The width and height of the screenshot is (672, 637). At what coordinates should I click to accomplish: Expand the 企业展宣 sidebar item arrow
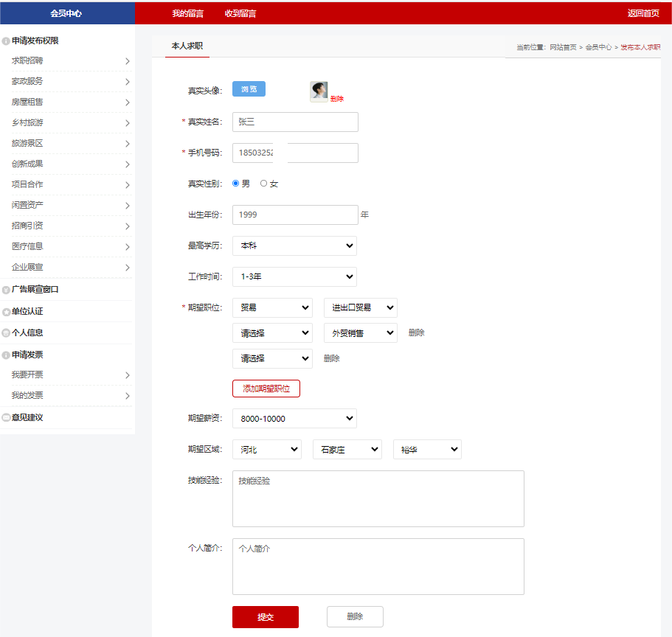pyautogui.click(x=128, y=268)
